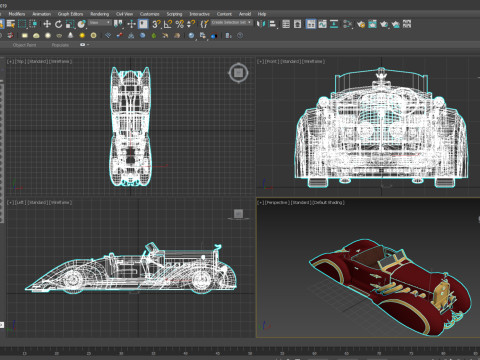The height and width of the screenshot is (360, 480).
Task: Click the Render Production teapot icon
Action: point(384,24)
